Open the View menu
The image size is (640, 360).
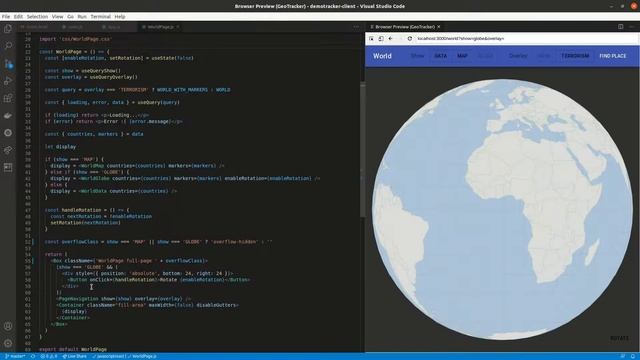(58, 17)
